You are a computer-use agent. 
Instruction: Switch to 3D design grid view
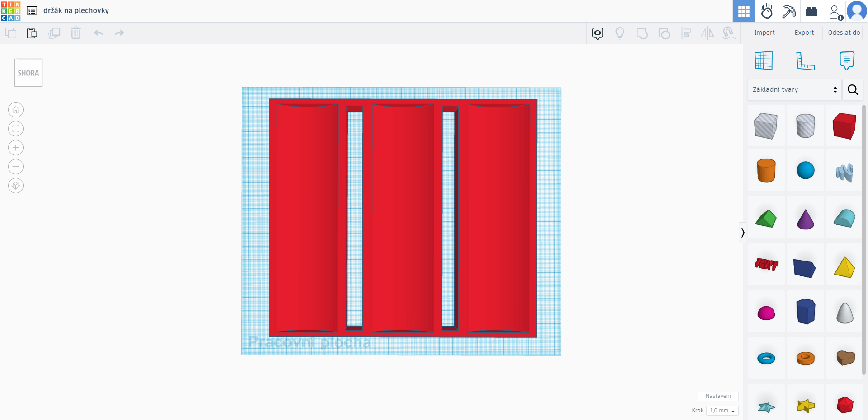pos(744,11)
